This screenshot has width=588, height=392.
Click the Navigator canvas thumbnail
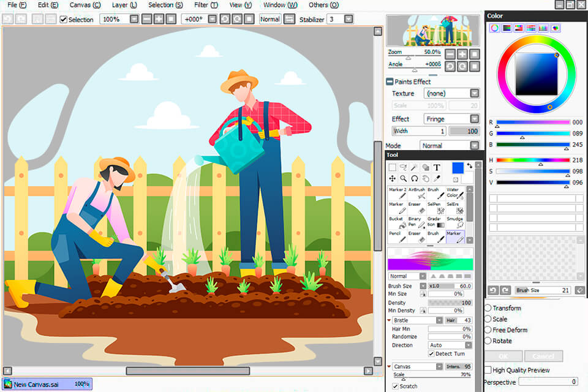(433, 31)
